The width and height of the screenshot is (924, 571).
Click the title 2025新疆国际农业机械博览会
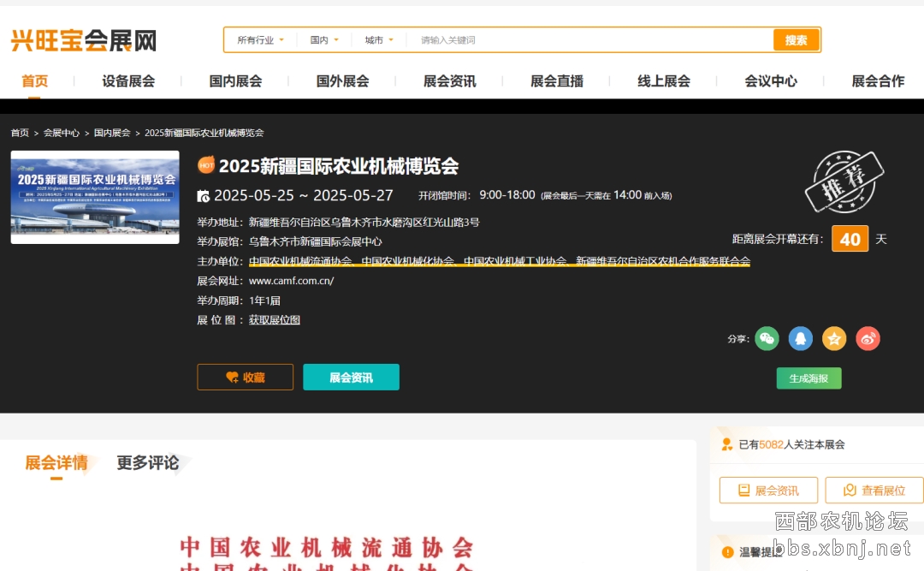point(339,166)
